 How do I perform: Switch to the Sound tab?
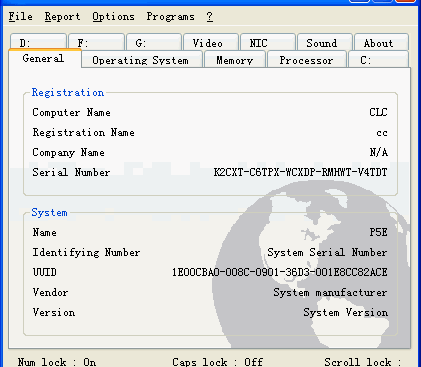325,42
